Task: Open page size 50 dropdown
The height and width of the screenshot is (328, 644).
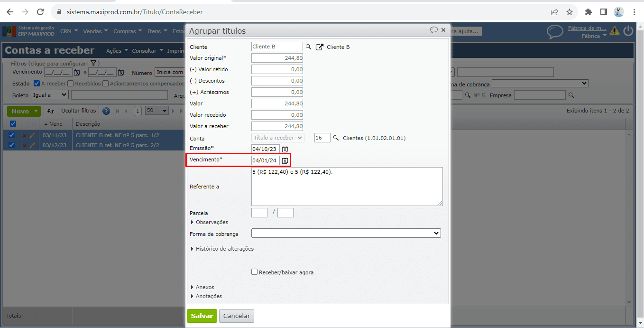Action: pos(157,111)
